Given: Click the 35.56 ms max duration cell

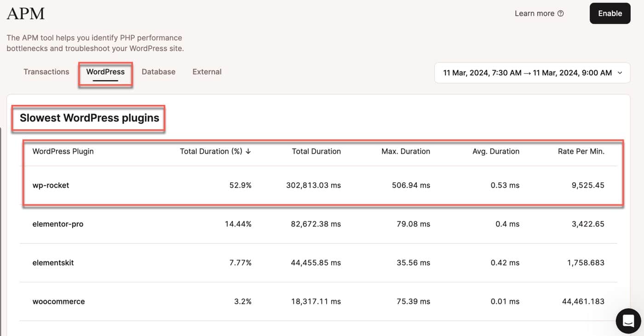Looking at the screenshot, I should click(413, 263).
